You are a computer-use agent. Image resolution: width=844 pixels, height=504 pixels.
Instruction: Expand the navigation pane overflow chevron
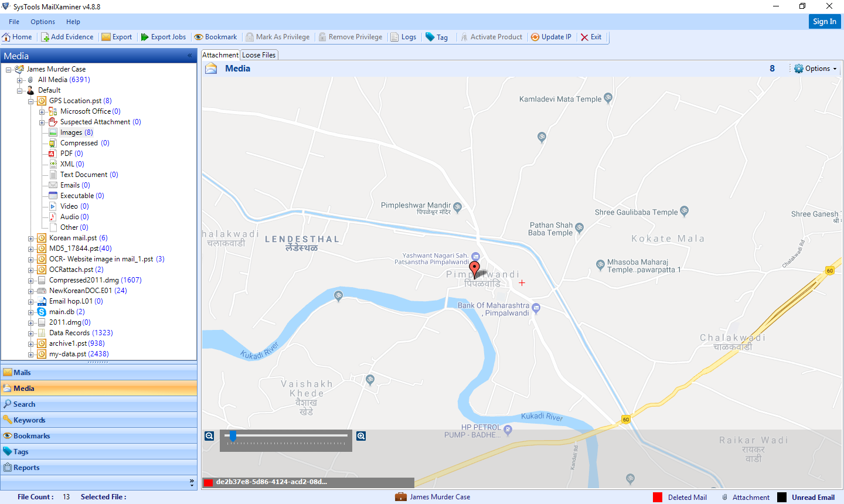192,482
